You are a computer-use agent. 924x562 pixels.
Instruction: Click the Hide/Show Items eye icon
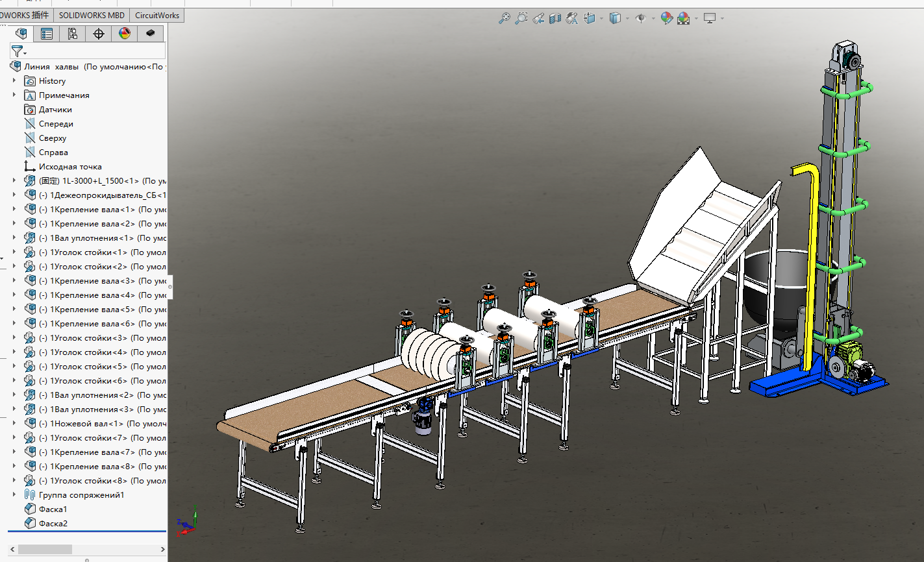click(x=640, y=18)
